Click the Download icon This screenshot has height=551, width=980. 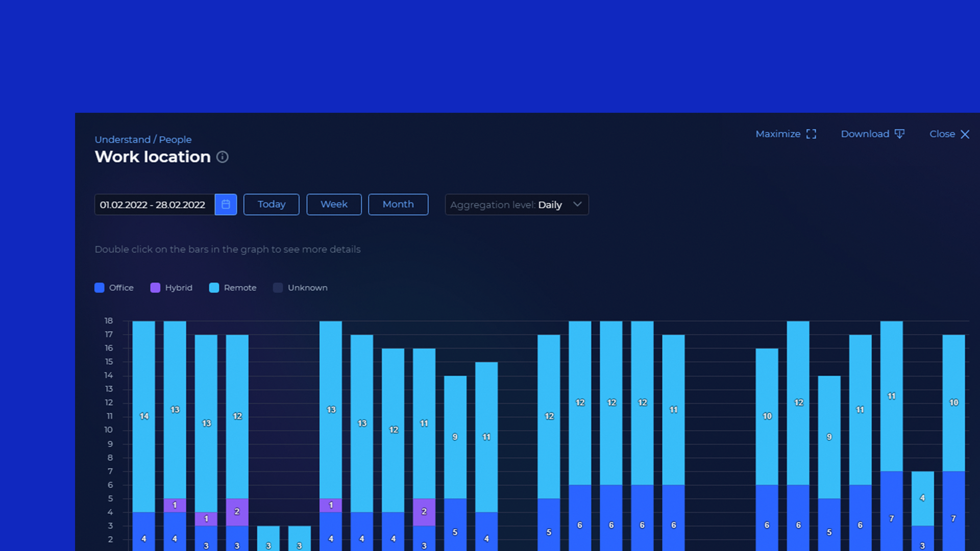point(899,134)
